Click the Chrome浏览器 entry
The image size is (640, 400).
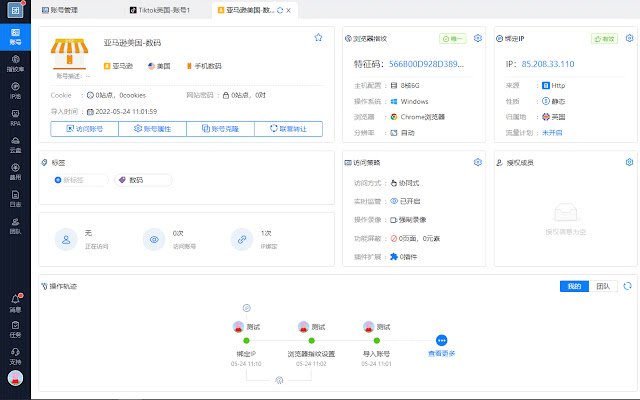coord(418,117)
